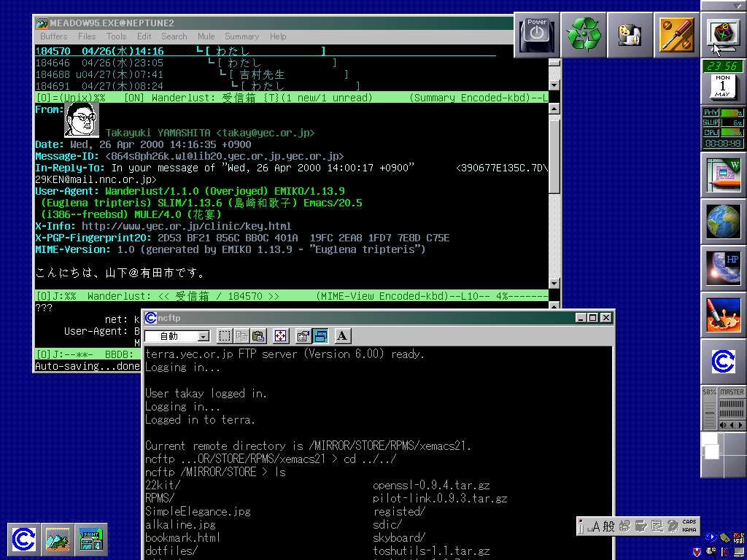This screenshot has height=560, width=747.
Task: Click 'openssl-0.9.4.tar.gz' in ncftp listing
Action: [x=431, y=485]
